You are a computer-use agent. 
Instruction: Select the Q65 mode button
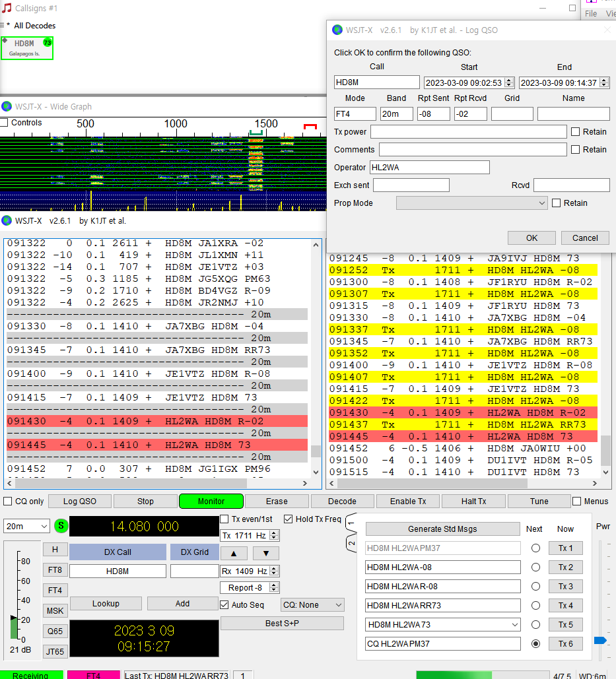pyautogui.click(x=55, y=631)
